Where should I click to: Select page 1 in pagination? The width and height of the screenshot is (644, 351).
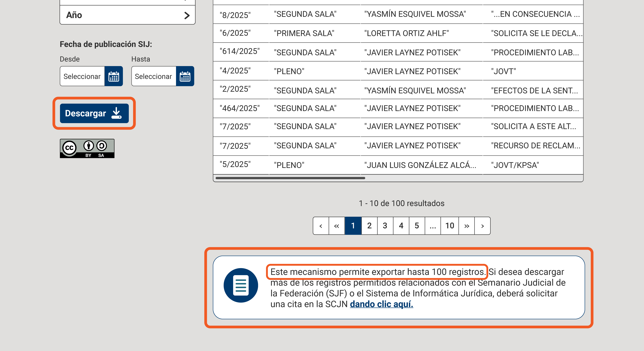coord(353,226)
